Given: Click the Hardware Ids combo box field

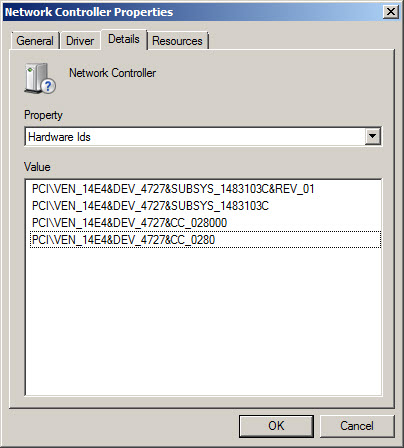Looking at the screenshot, I should [x=203, y=136].
